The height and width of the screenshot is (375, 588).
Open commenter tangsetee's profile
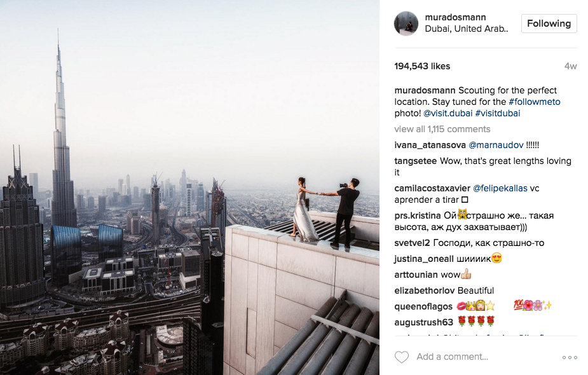416,161
